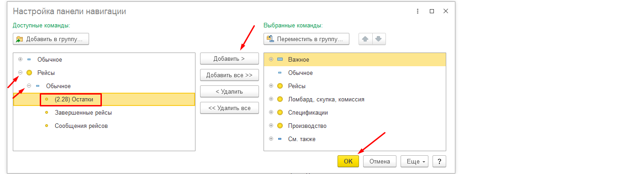
Task: Expand the См. также group
Action: click(271, 139)
